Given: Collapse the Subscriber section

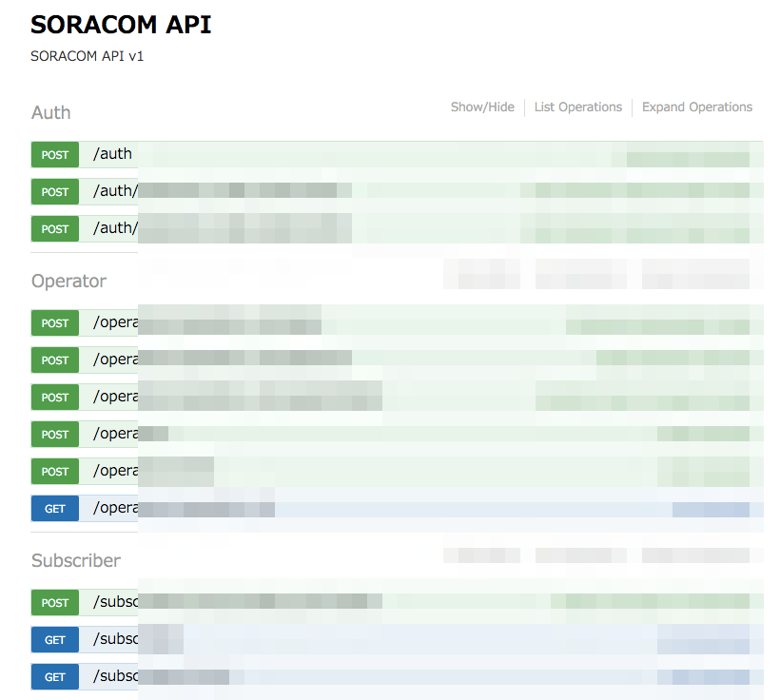Looking at the screenshot, I should 76,560.
